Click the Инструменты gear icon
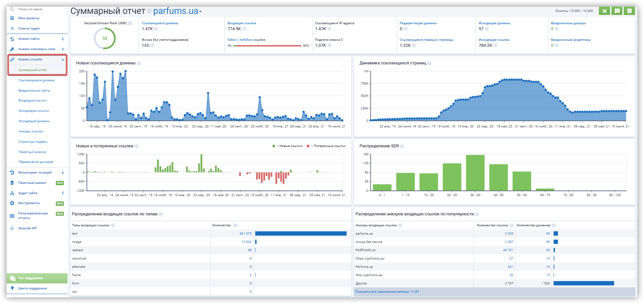The width and height of the screenshot is (644, 304). 12,203
